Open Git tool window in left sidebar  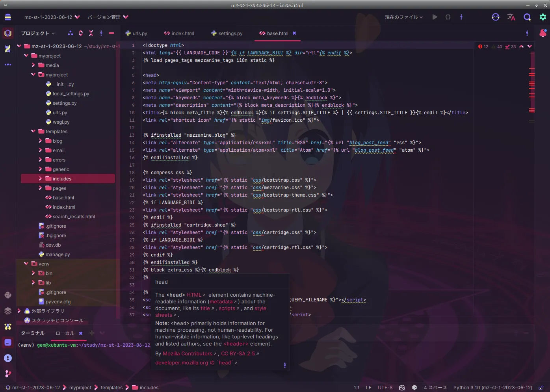click(x=8, y=373)
